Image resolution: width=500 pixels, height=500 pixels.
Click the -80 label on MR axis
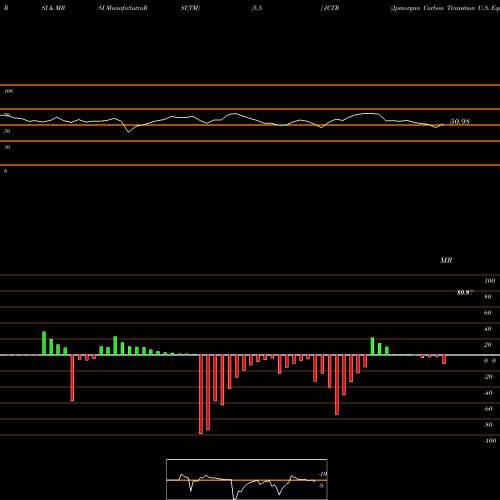point(488,425)
